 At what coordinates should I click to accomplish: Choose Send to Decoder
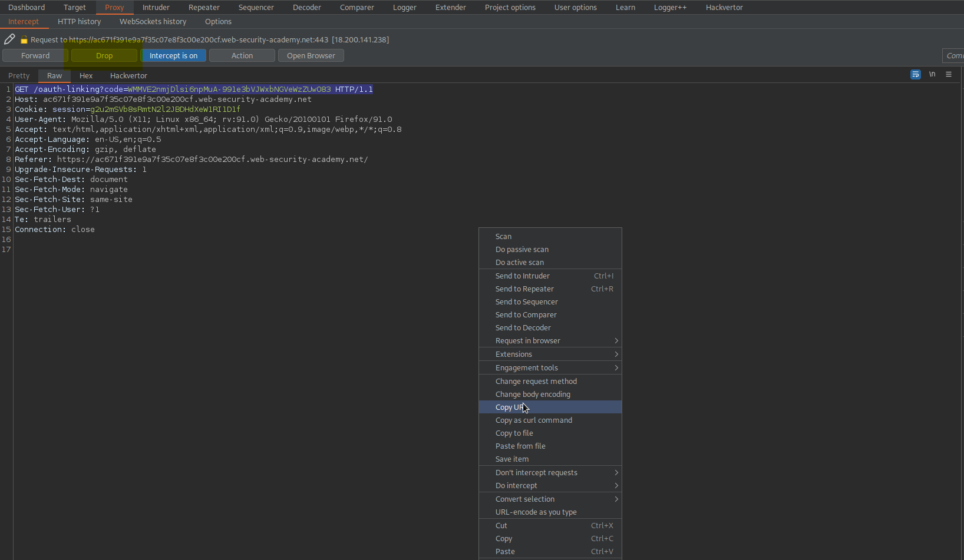(550, 327)
